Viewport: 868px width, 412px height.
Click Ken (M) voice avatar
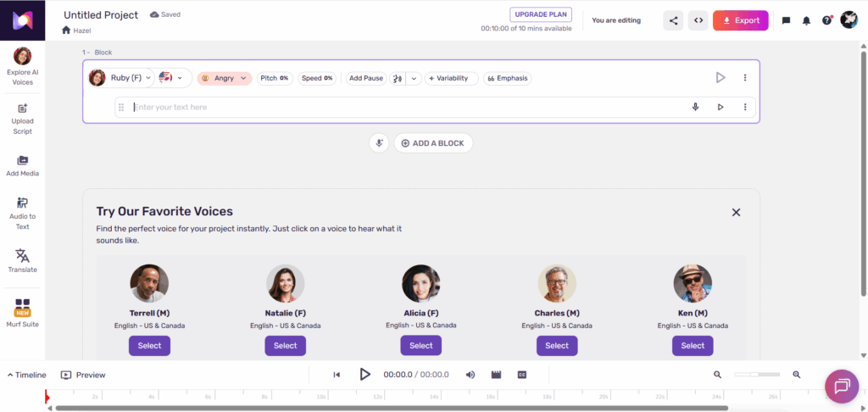(x=693, y=283)
